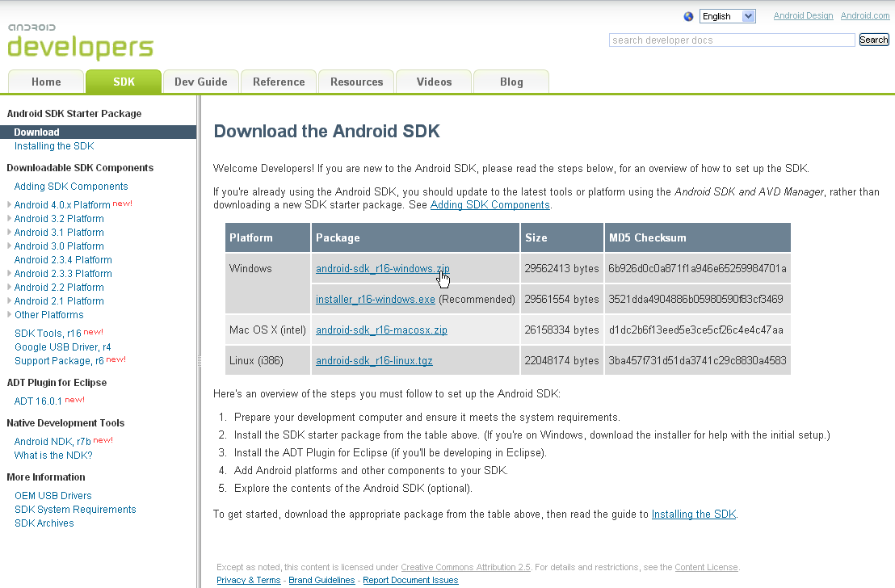
Task: Expand the Android 2.3.3 Platform arrow
Action: click(9, 273)
